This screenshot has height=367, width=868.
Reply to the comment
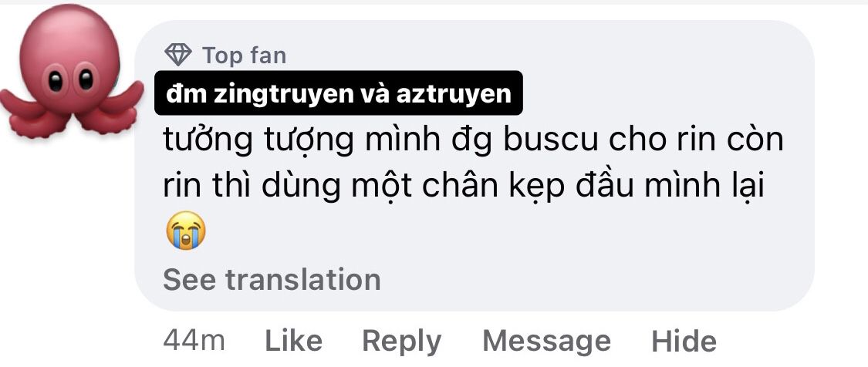pos(401,341)
